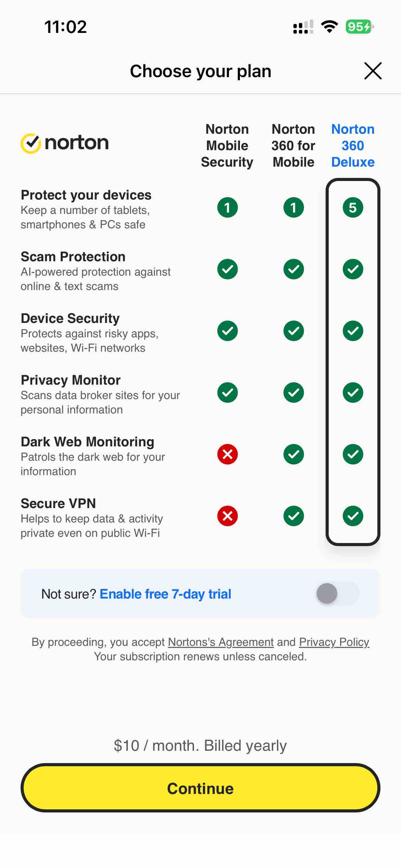Viewport: 401px width, 868px height.
Task: Click the Secure VPN checkmark under Norton 360 Deluxe
Action: click(x=353, y=516)
